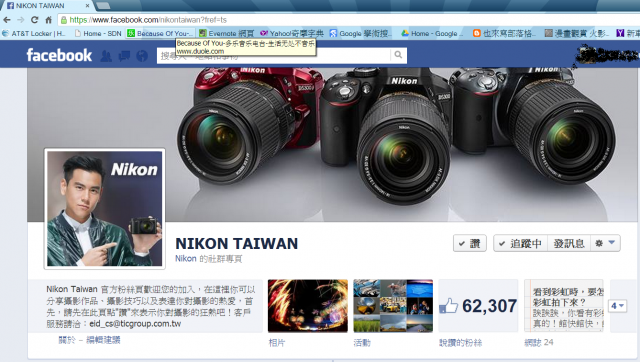Click the 關於 about link
Screen dimensions: 640x362
pos(67,340)
